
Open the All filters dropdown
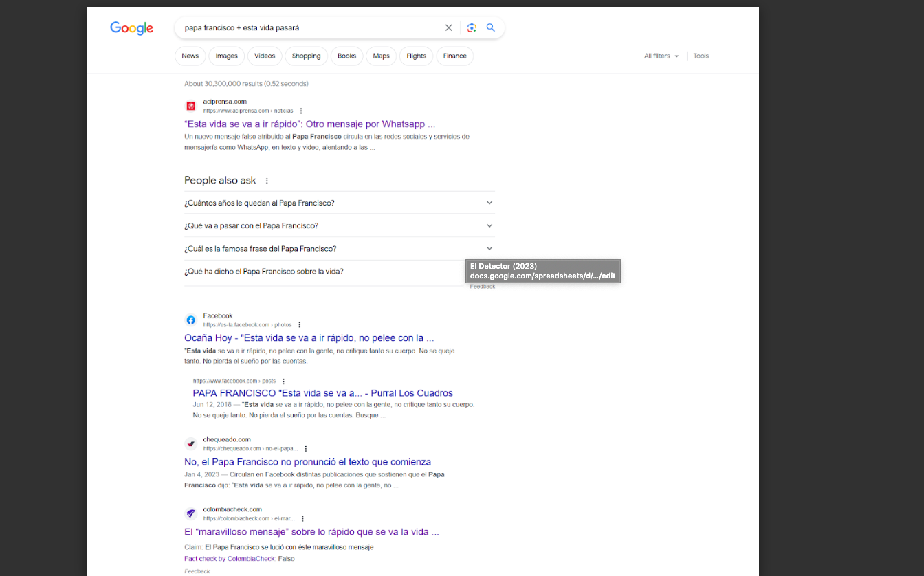(x=661, y=56)
